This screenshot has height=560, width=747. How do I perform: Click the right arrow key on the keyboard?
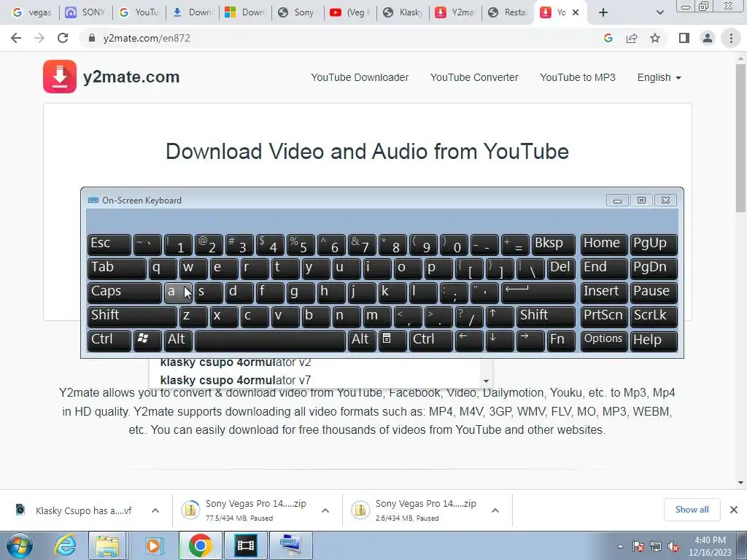[530, 341]
